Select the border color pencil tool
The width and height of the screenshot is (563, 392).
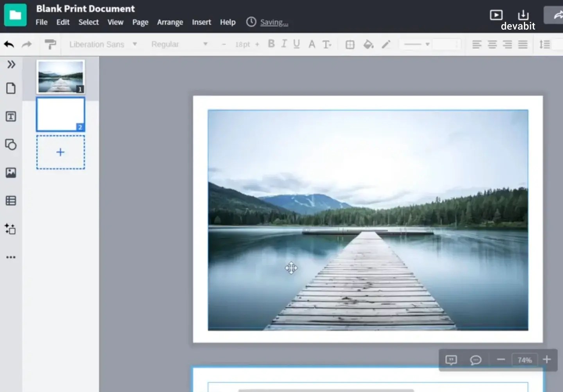[x=386, y=44]
